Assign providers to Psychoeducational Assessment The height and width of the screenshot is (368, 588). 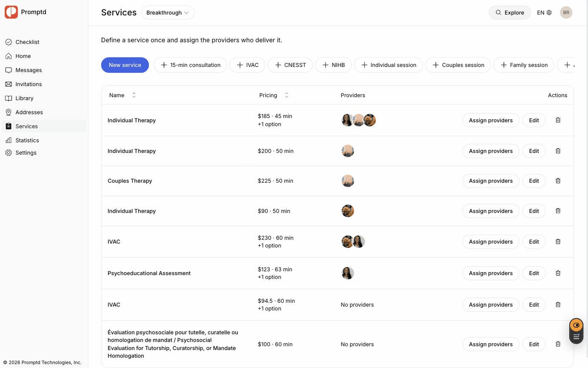[491, 273]
